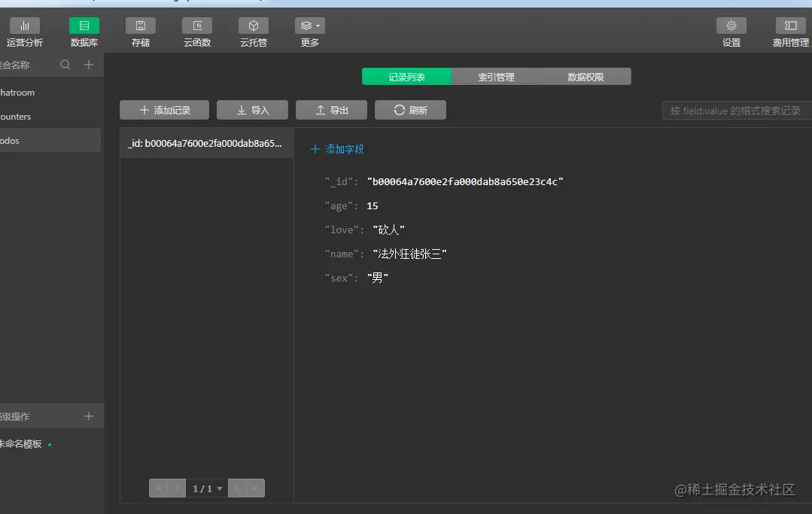The width and height of the screenshot is (812, 514).
Task: Click the collection search magnifier icon
Action: click(65, 65)
